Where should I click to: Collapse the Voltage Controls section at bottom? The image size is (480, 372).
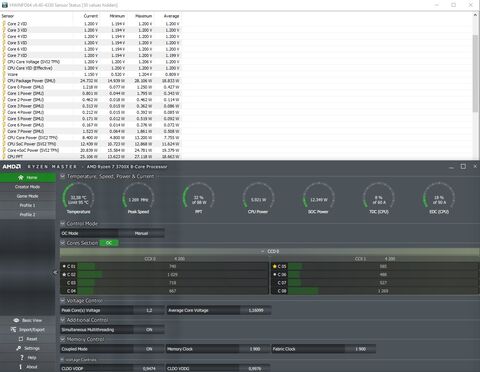62,360
